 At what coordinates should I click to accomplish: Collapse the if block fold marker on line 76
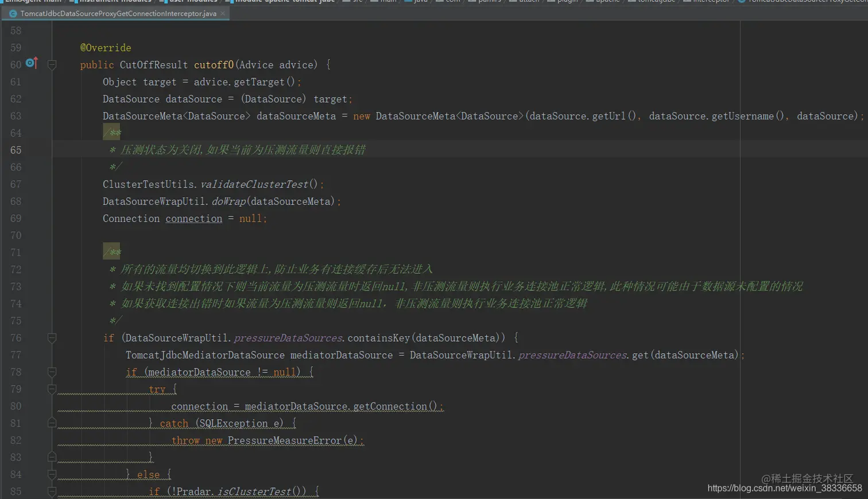click(x=52, y=338)
